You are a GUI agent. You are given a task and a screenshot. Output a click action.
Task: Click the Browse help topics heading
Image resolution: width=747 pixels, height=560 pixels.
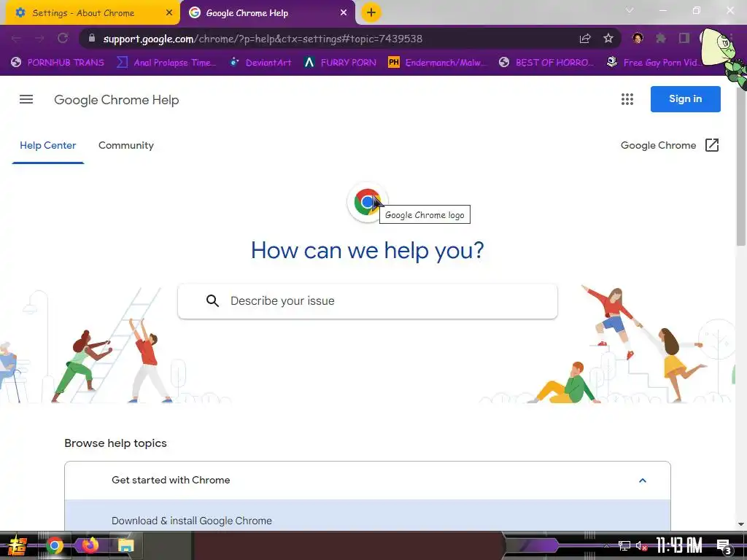(115, 443)
